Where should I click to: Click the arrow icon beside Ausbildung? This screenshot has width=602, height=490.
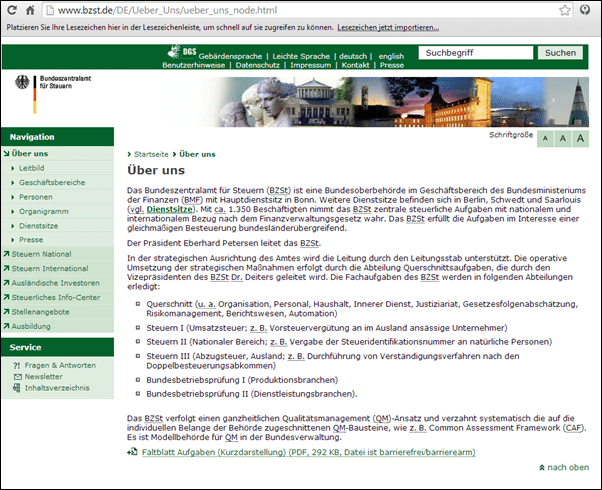(6, 326)
